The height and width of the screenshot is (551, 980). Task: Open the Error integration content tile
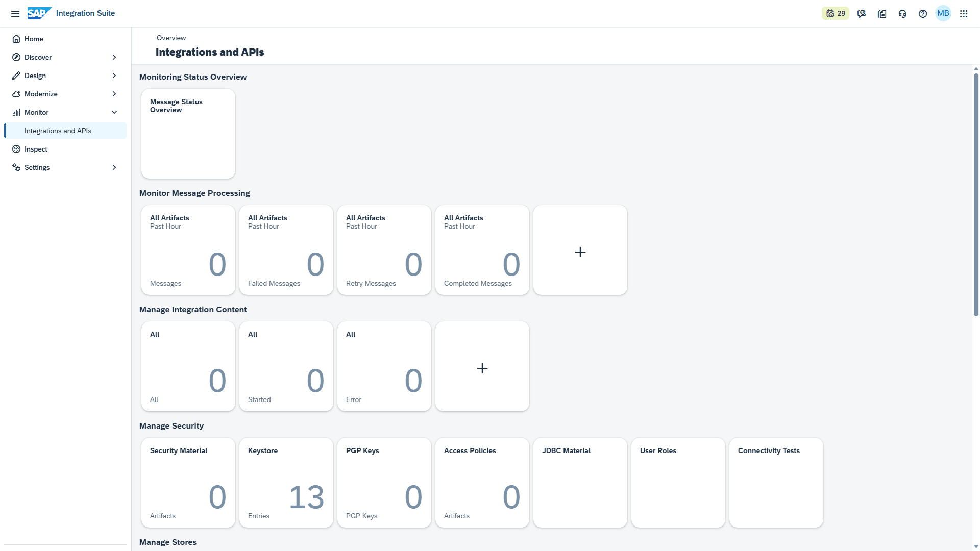384,366
